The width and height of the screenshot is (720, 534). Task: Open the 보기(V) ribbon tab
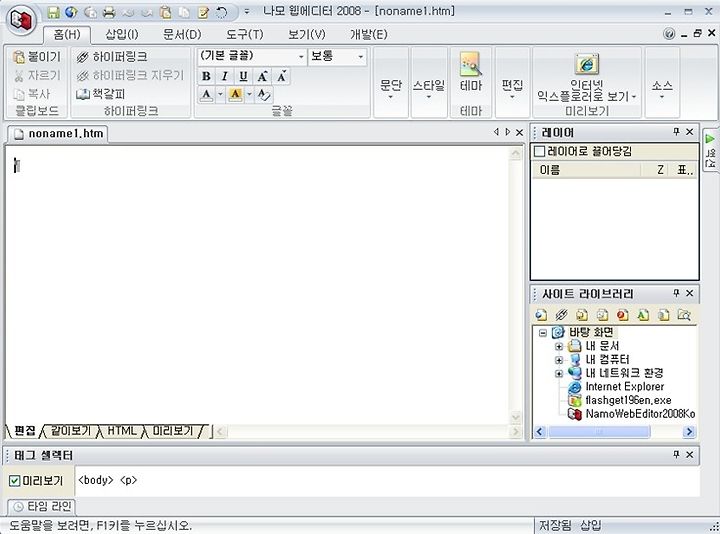tap(307, 34)
